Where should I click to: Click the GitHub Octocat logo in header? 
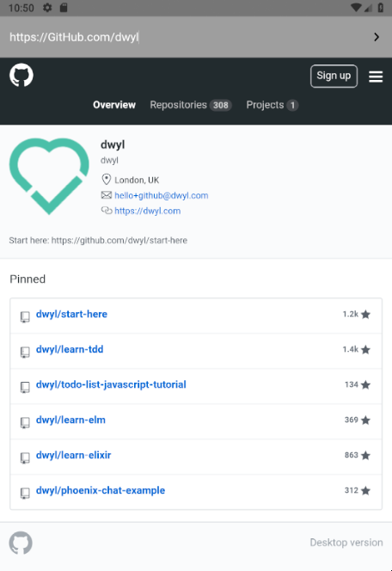click(x=21, y=75)
